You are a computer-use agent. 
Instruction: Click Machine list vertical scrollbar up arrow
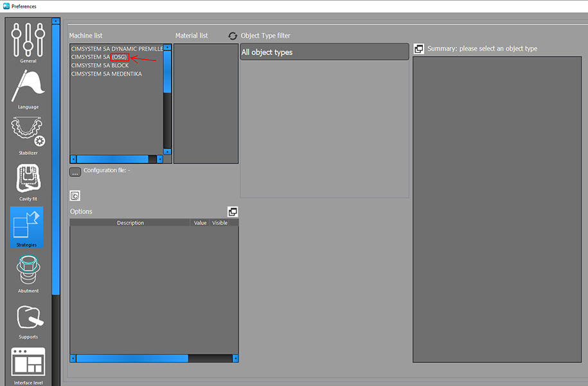click(x=167, y=48)
